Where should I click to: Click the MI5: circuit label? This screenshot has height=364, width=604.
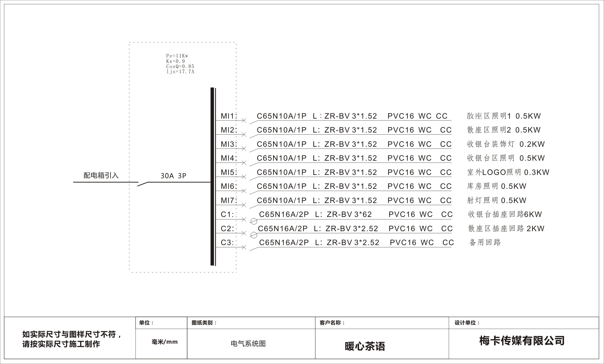click(x=229, y=172)
